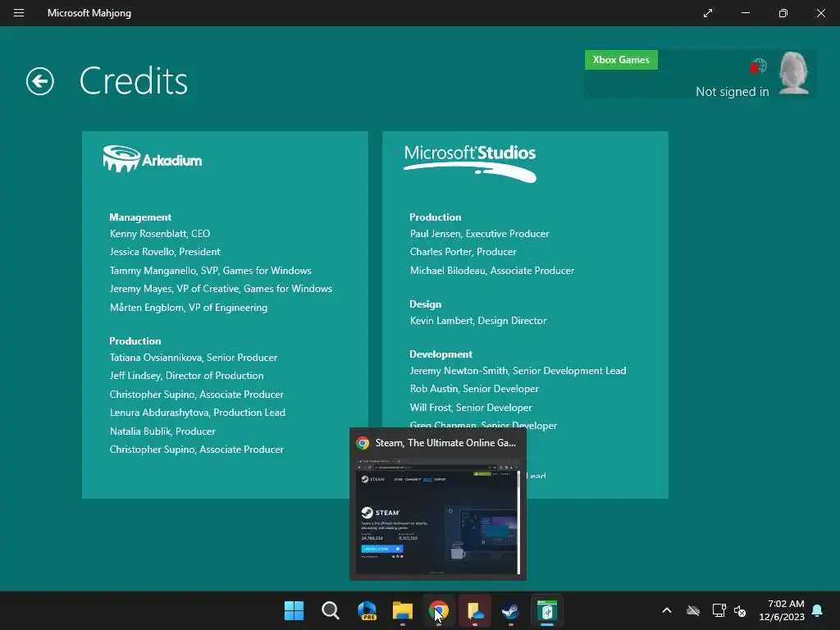
Task: Click the Microsoft Studios Production heading
Action: point(435,217)
